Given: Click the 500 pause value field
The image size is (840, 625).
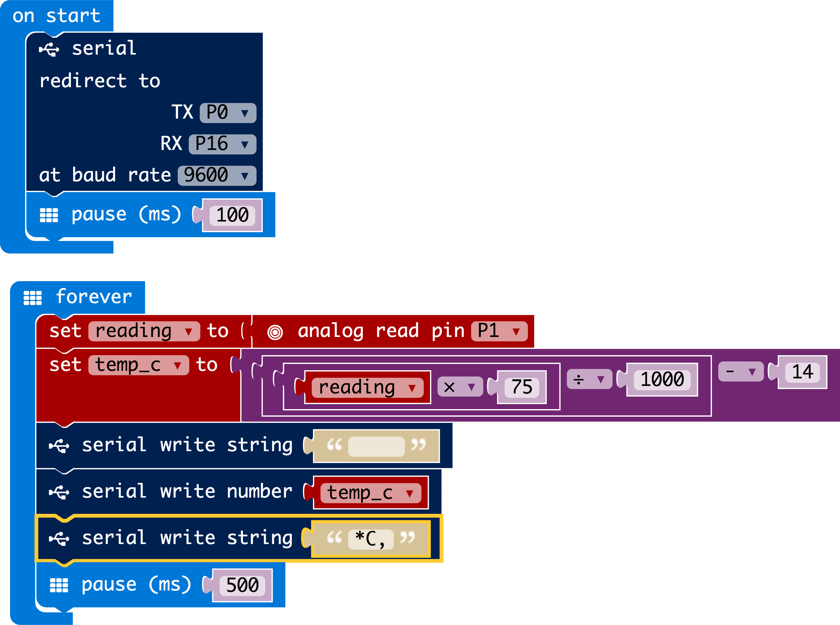Looking at the screenshot, I should 242,585.
